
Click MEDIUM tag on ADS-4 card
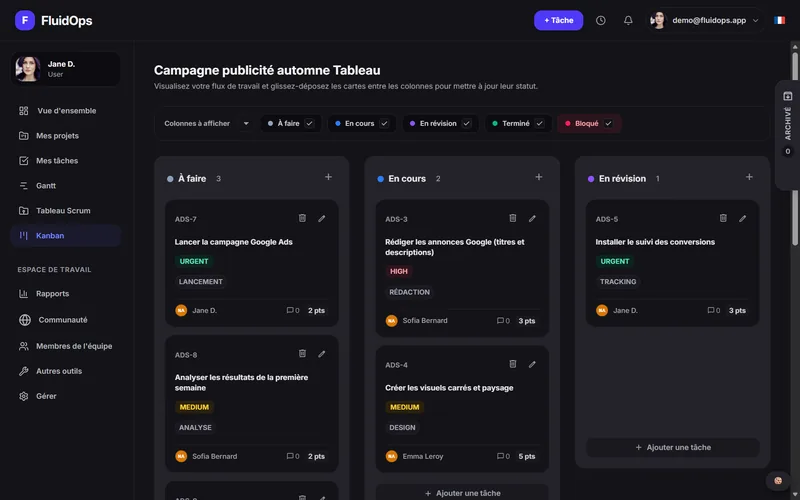click(x=405, y=407)
